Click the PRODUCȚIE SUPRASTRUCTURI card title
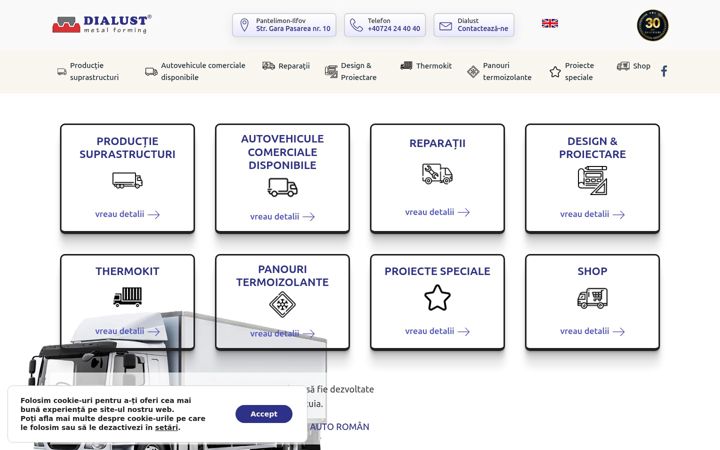Screen dimensions: 720x450 (x=127, y=147)
